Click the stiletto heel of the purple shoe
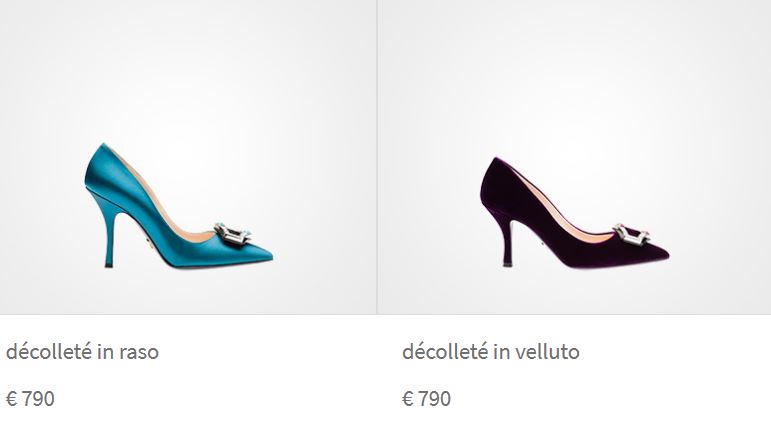Viewport: 771px width, 443px height. 507,243
